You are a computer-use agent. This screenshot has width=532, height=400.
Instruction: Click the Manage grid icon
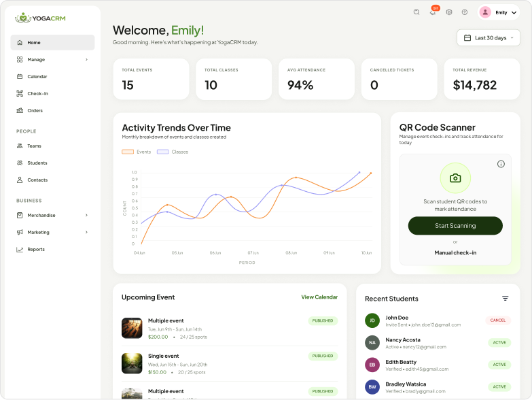[20, 59]
